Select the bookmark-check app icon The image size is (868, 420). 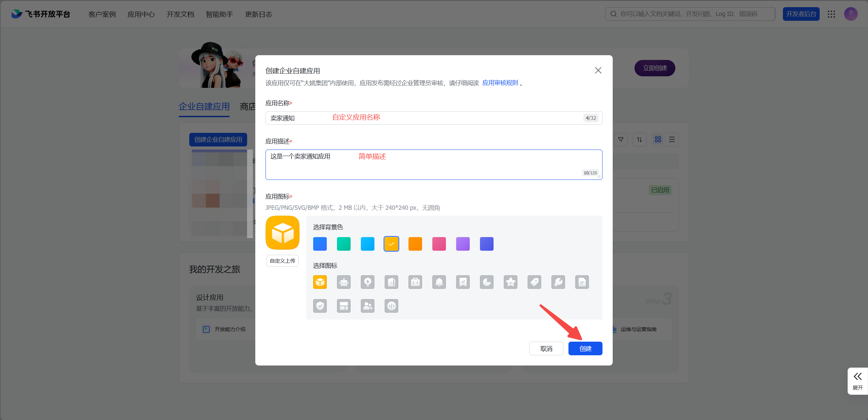(x=463, y=282)
